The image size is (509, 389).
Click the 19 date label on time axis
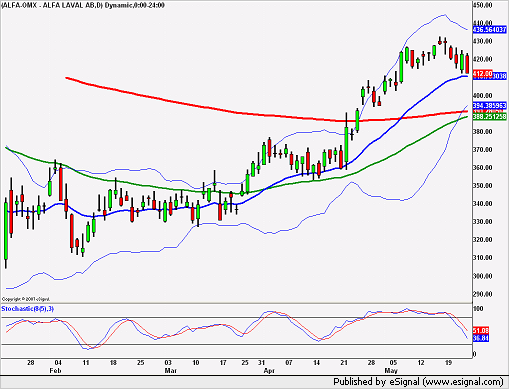(448, 362)
